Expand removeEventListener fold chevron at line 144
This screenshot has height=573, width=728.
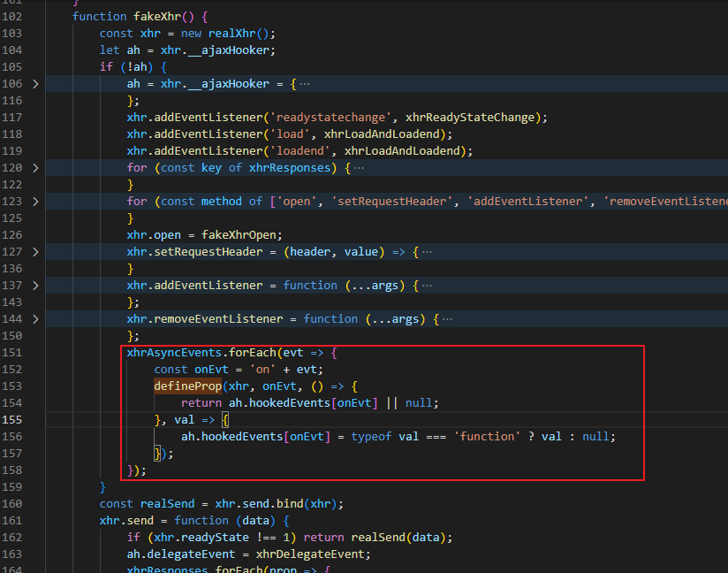tap(35, 319)
